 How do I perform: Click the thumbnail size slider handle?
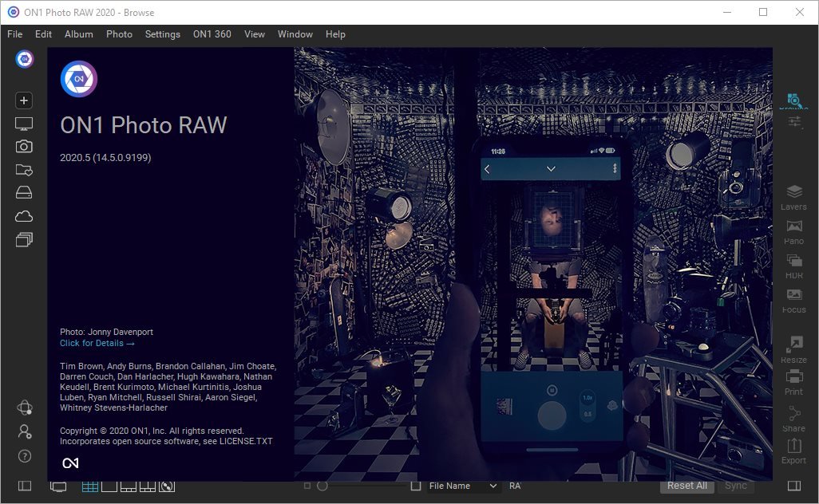322,486
